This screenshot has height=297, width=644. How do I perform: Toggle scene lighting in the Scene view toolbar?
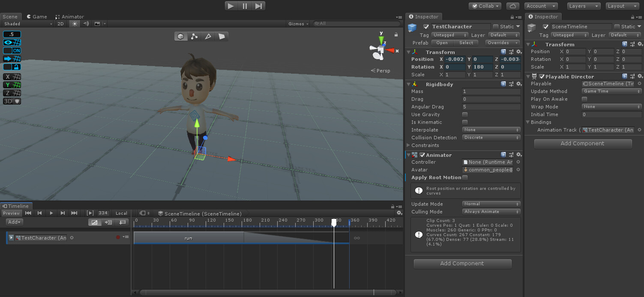click(75, 24)
